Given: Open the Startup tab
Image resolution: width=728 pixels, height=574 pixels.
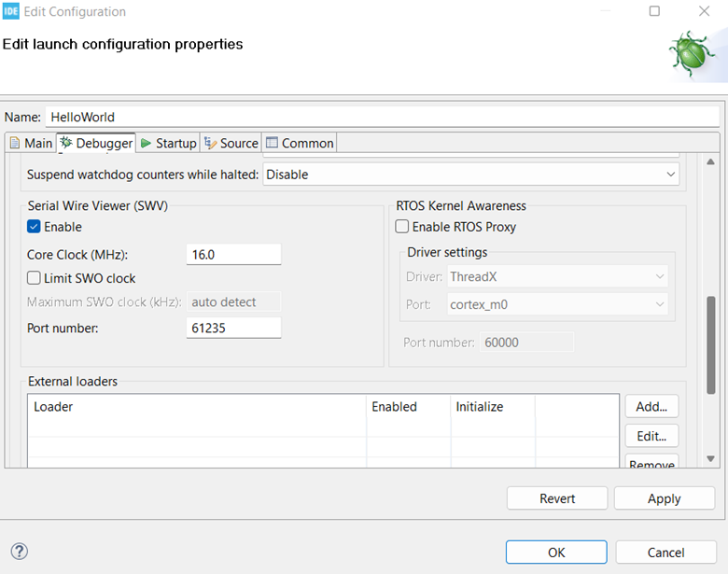Looking at the screenshot, I should (168, 143).
